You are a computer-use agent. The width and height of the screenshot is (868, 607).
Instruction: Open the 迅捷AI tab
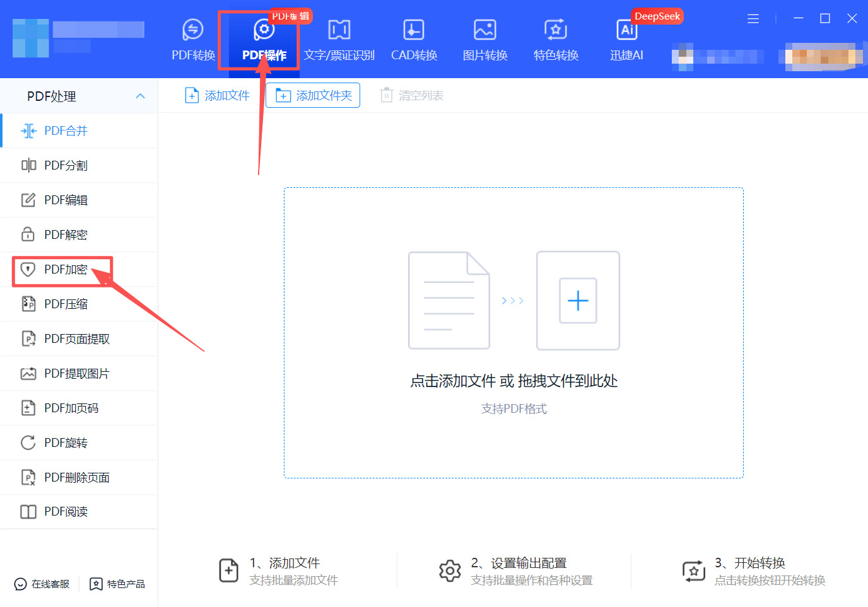click(626, 40)
